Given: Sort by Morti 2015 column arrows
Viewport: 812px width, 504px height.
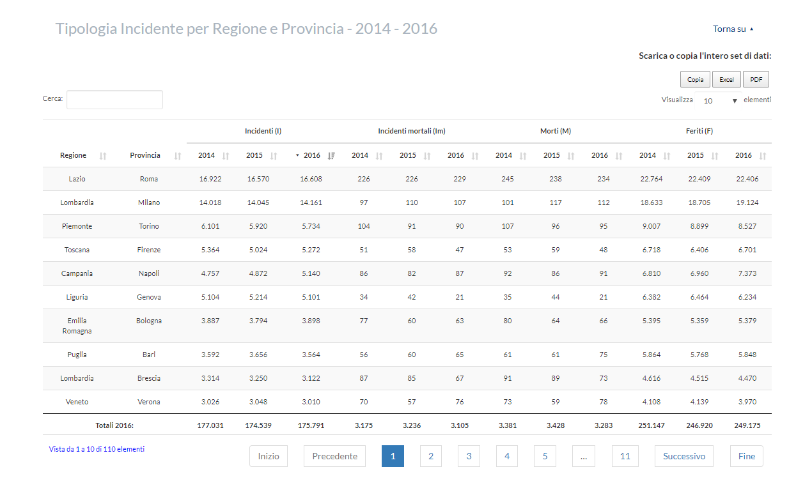Looking at the screenshot, I should (x=571, y=156).
